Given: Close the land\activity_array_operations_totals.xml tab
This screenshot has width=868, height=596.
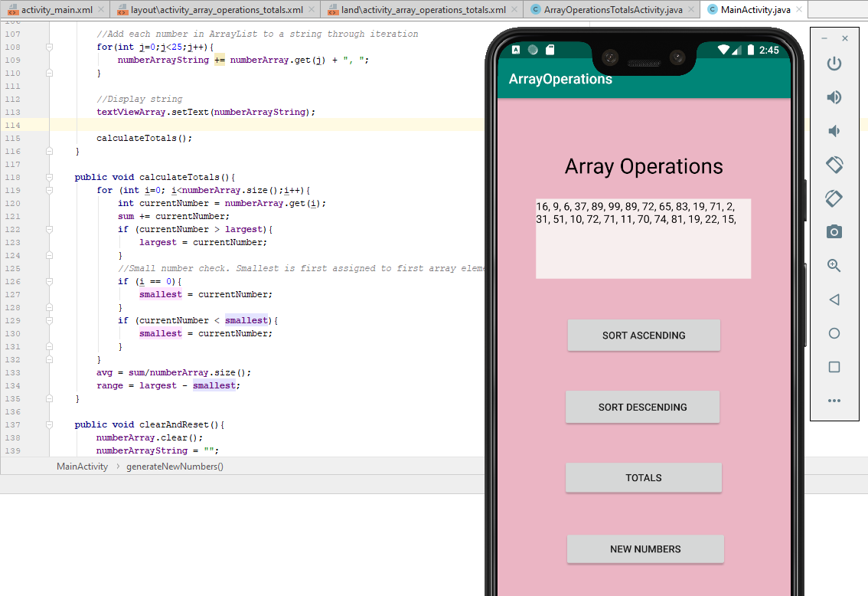Looking at the screenshot, I should [514, 9].
